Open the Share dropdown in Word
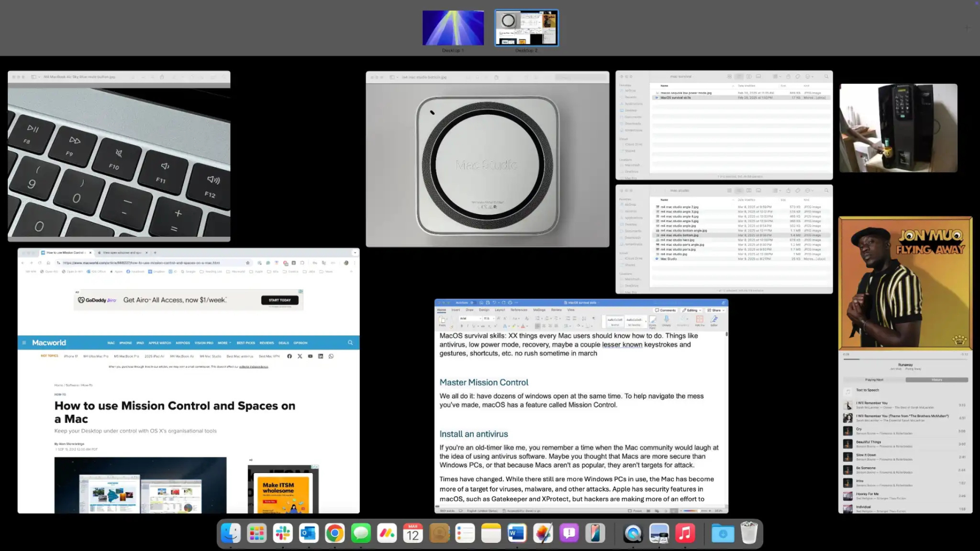This screenshot has width=980, height=551. tap(717, 310)
